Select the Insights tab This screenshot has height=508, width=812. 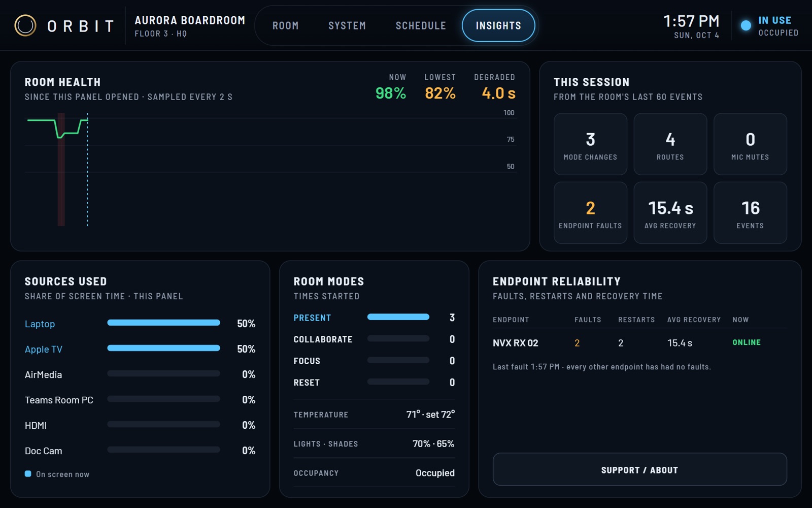[498, 25]
